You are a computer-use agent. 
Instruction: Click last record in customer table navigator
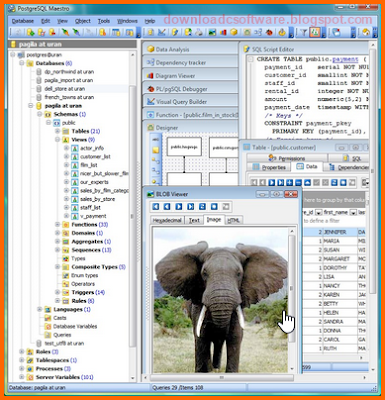[280, 182]
